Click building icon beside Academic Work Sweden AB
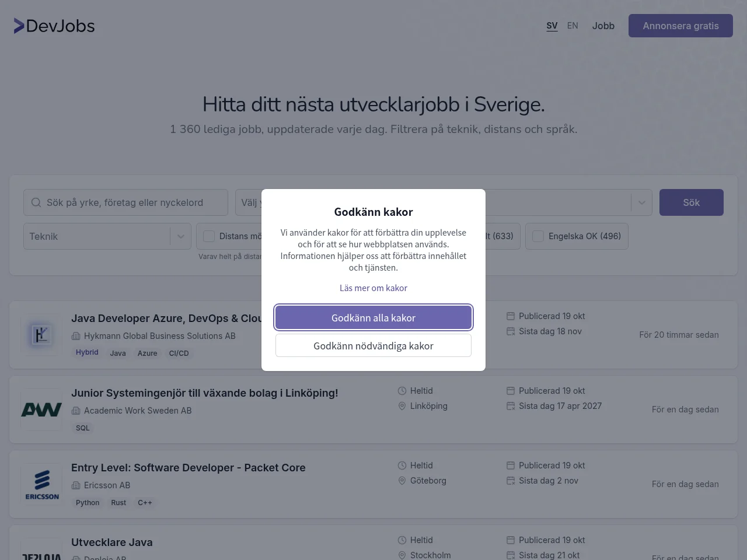 click(76, 411)
